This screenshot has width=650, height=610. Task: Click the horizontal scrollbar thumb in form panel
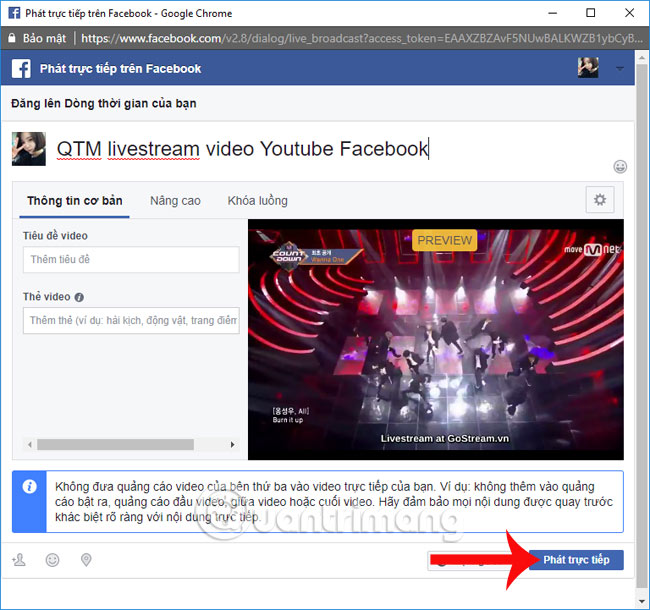[115, 445]
